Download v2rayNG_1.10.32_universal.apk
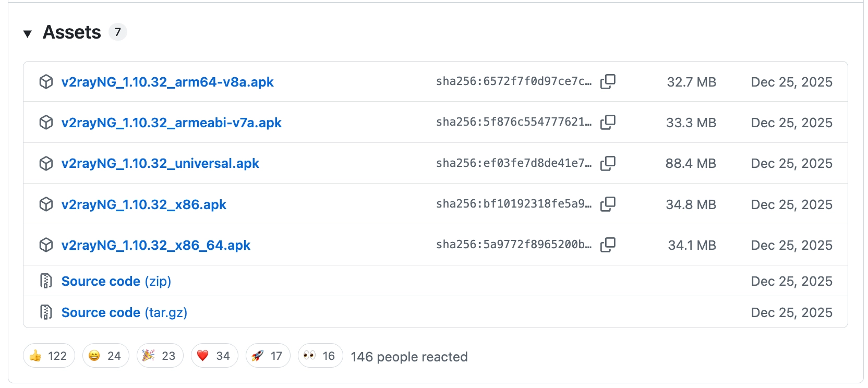The height and width of the screenshot is (388, 868). [x=160, y=163]
